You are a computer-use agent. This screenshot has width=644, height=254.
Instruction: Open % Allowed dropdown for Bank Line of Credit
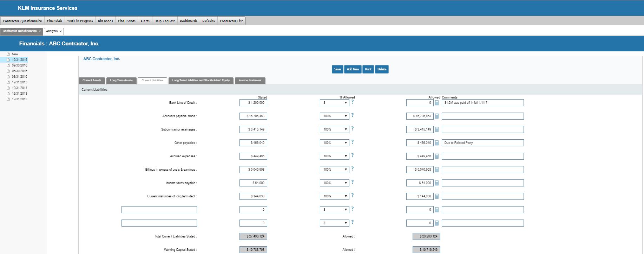pos(334,103)
